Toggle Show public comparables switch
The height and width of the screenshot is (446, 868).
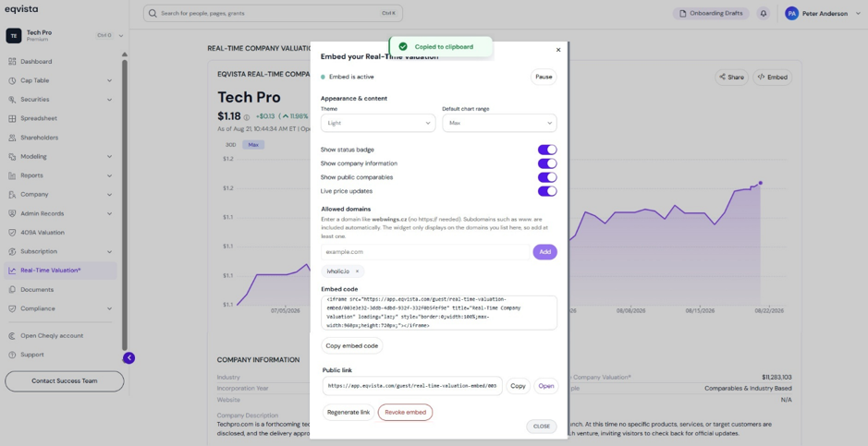[547, 177]
